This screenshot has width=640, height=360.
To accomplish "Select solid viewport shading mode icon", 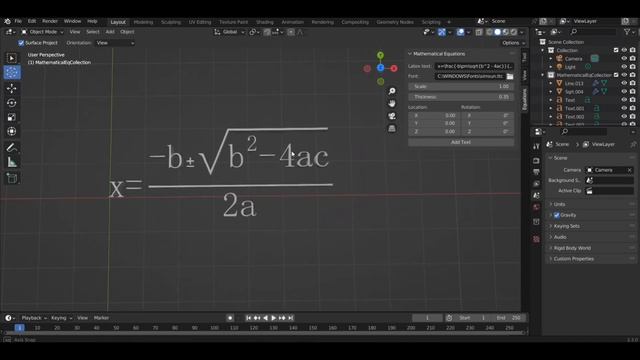I will click(x=498, y=32).
